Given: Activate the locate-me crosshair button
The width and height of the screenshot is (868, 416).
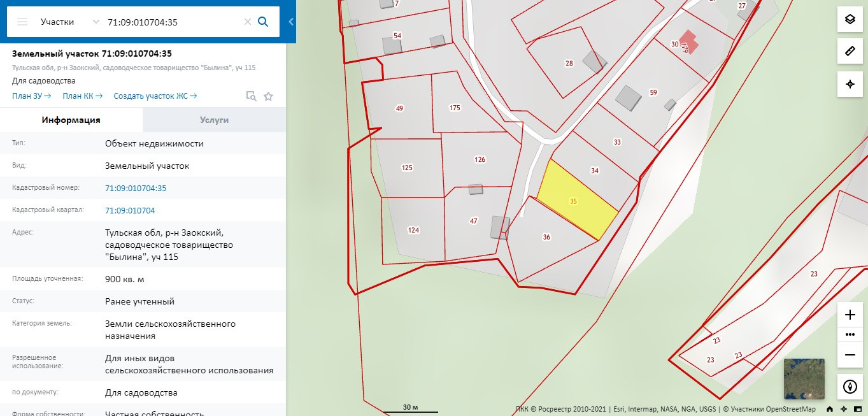Looking at the screenshot, I should (850, 84).
